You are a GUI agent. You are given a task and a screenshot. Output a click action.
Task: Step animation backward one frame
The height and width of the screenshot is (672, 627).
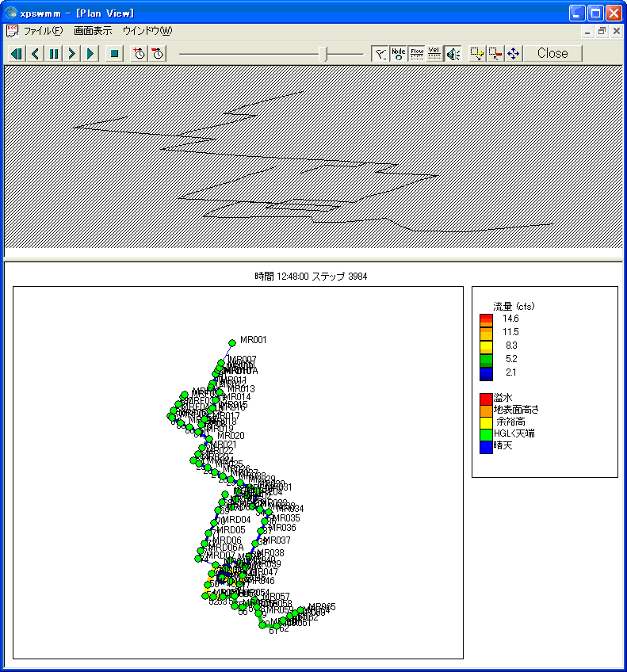click(36, 54)
